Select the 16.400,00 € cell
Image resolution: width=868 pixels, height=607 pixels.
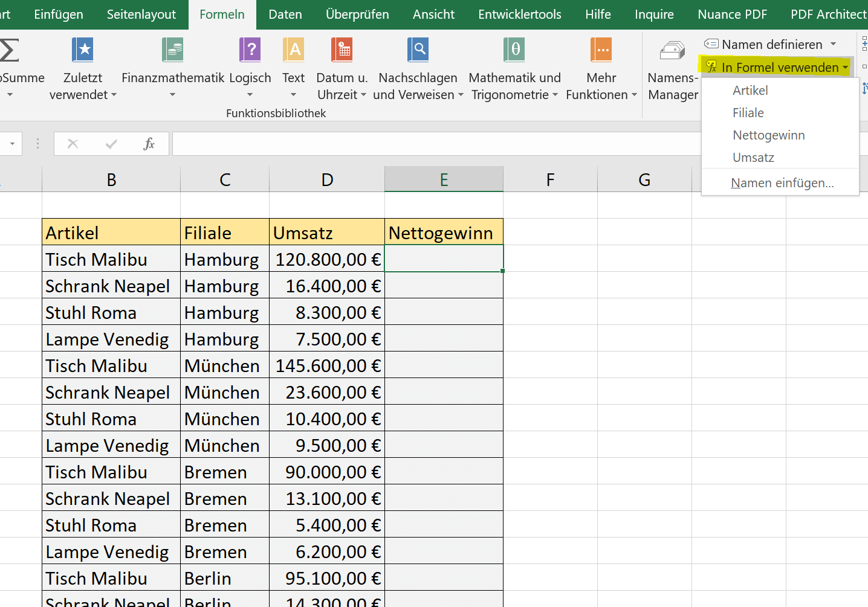[327, 285]
